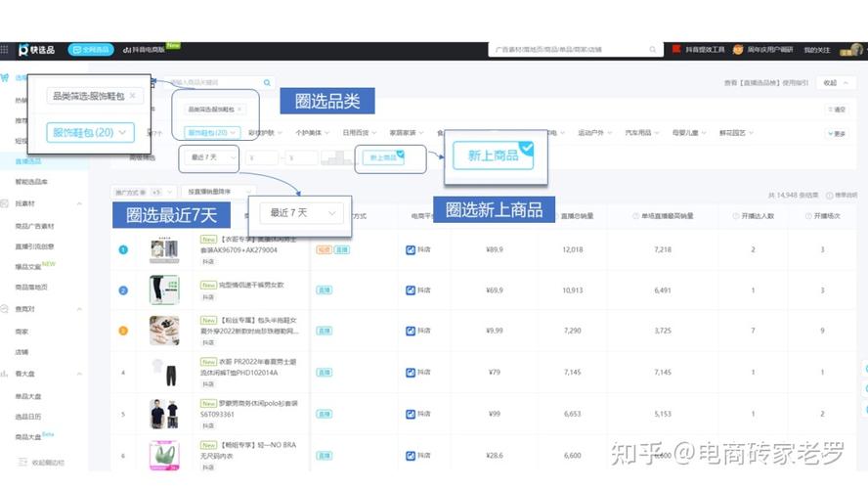Screen dimensions: 868x489
Task: Open the 运动户外 category dropdown
Action: [x=594, y=133]
